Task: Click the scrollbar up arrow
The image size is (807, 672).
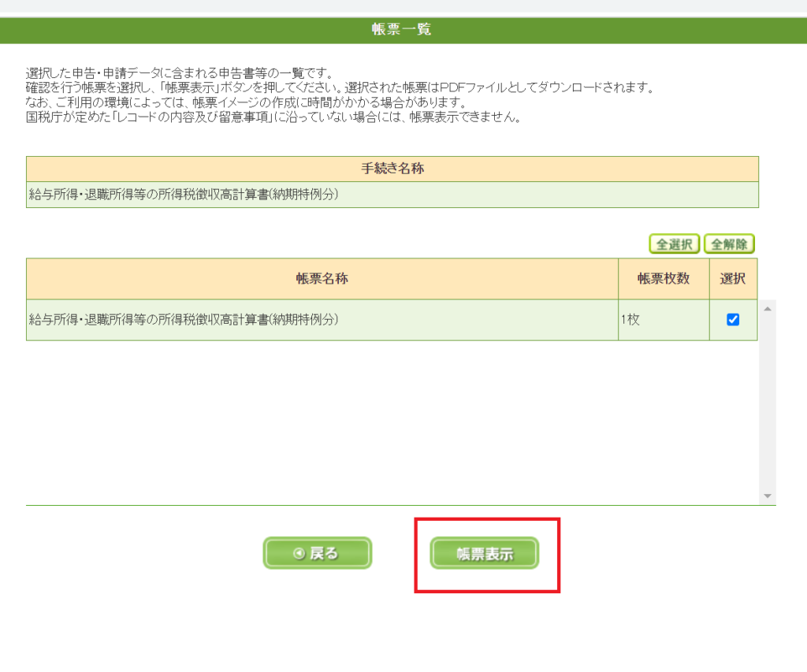Action: pos(768,308)
